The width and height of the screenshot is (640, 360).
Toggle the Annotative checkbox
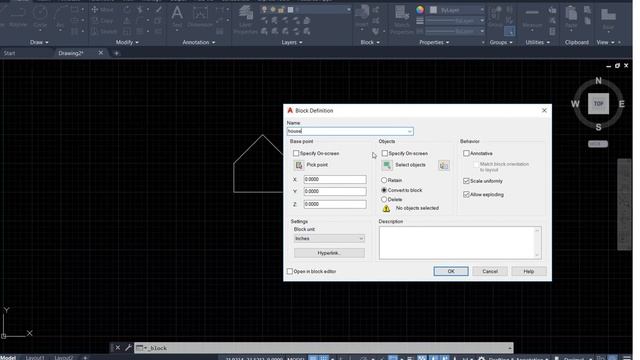coord(466,153)
